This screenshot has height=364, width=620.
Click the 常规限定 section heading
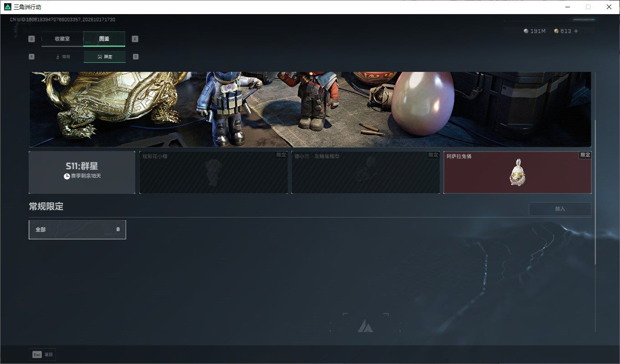46,207
